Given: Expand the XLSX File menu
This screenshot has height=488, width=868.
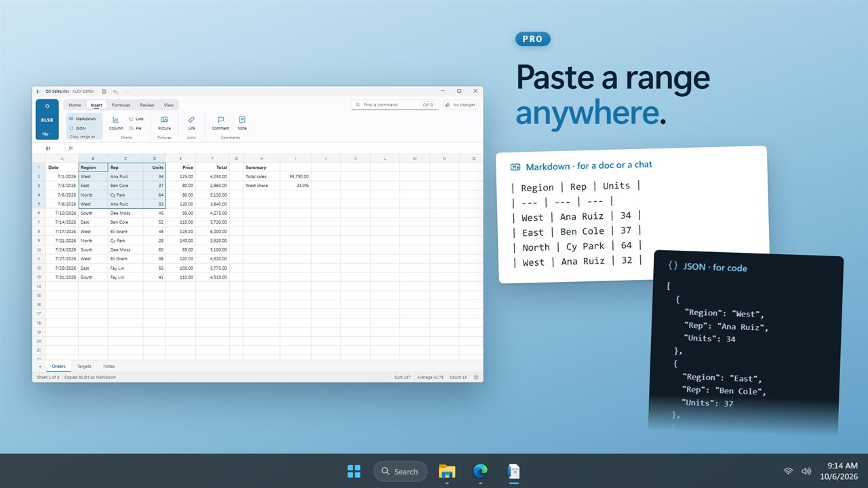Looking at the screenshot, I should [x=47, y=134].
